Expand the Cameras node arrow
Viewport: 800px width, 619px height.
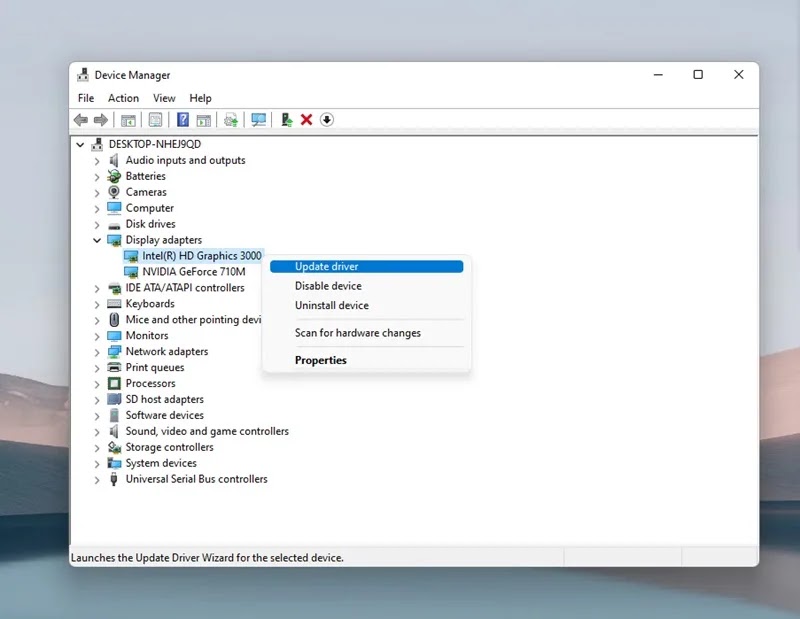tap(97, 192)
